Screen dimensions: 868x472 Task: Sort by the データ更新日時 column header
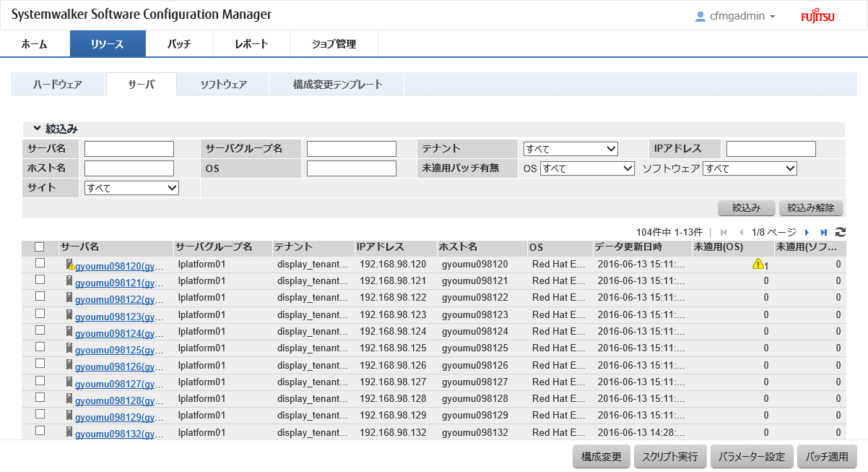641,247
